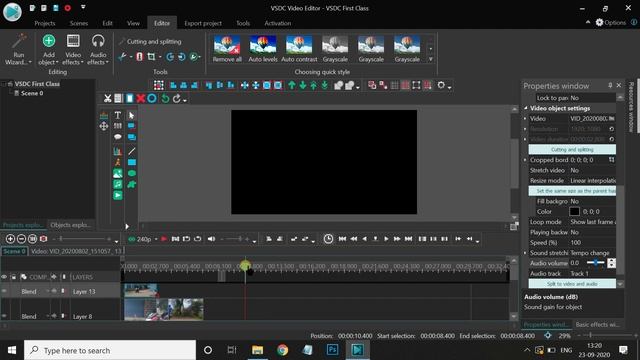The width and height of the screenshot is (640, 360).
Task: Open the Run Wizard tool
Action: pyautogui.click(x=18, y=49)
